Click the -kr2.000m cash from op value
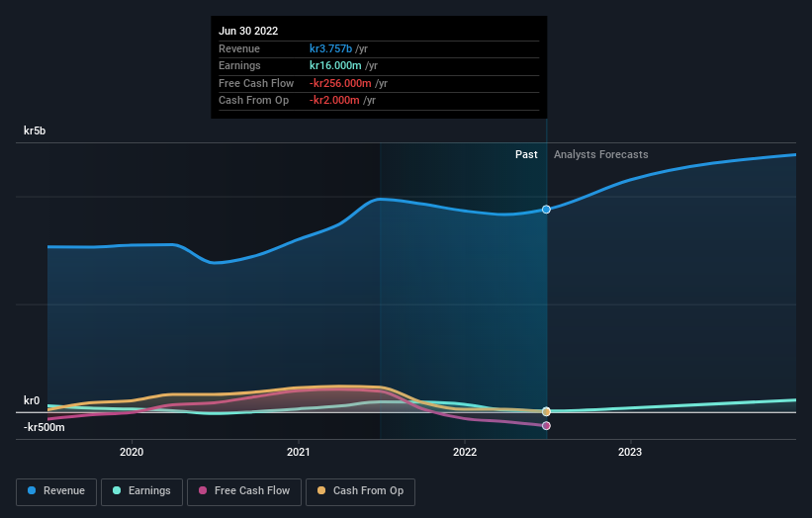812x518 pixels. [x=334, y=101]
